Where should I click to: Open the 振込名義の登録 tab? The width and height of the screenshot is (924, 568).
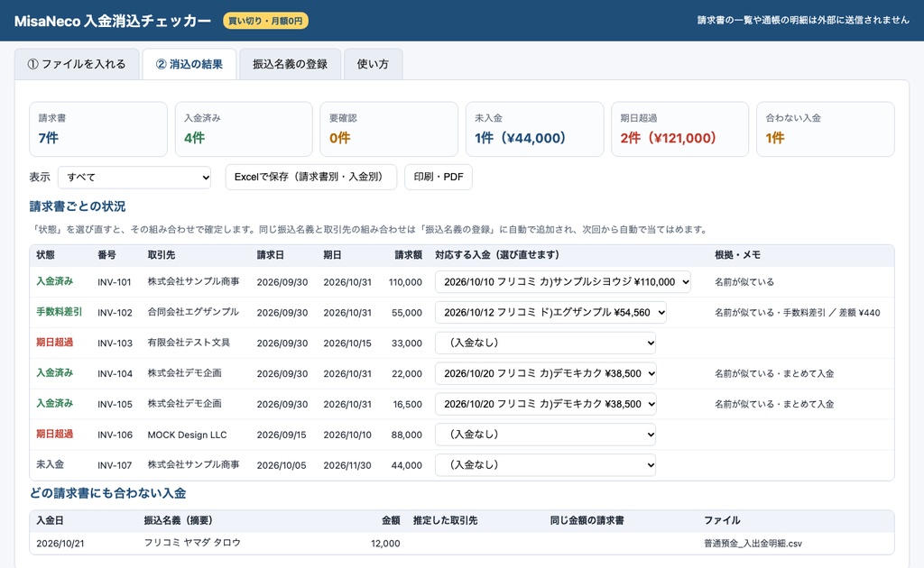pyautogui.click(x=290, y=64)
